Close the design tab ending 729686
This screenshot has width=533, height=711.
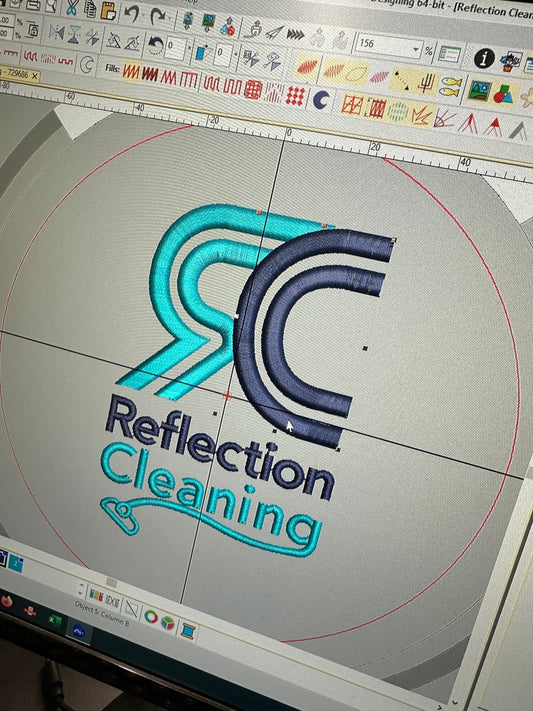coord(34,76)
